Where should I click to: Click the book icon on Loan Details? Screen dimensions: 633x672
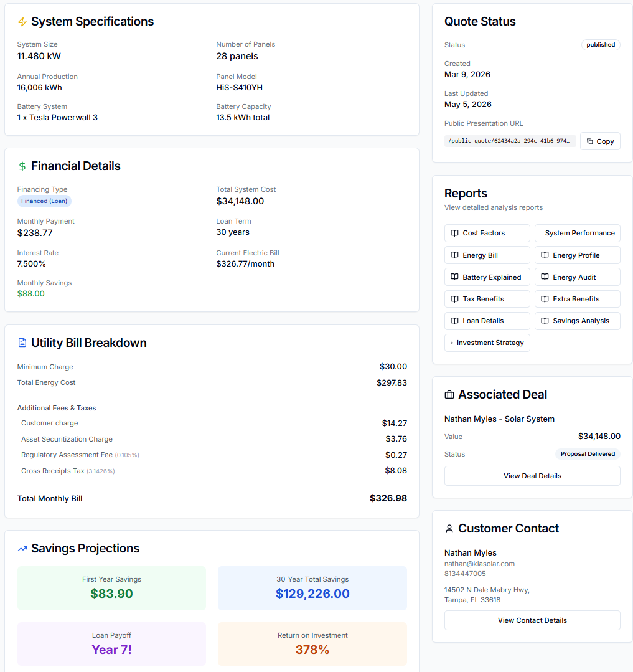click(454, 321)
